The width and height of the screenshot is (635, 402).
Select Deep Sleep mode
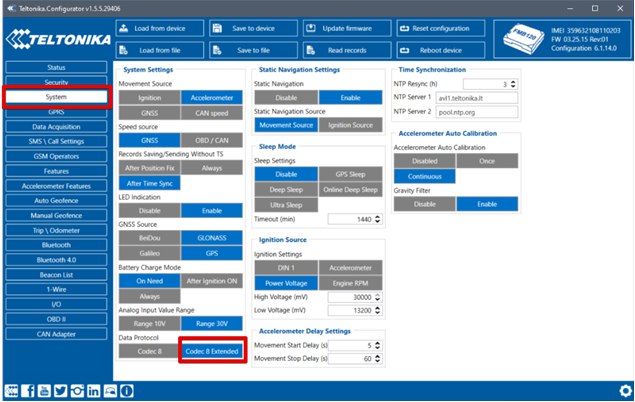point(286,189)
